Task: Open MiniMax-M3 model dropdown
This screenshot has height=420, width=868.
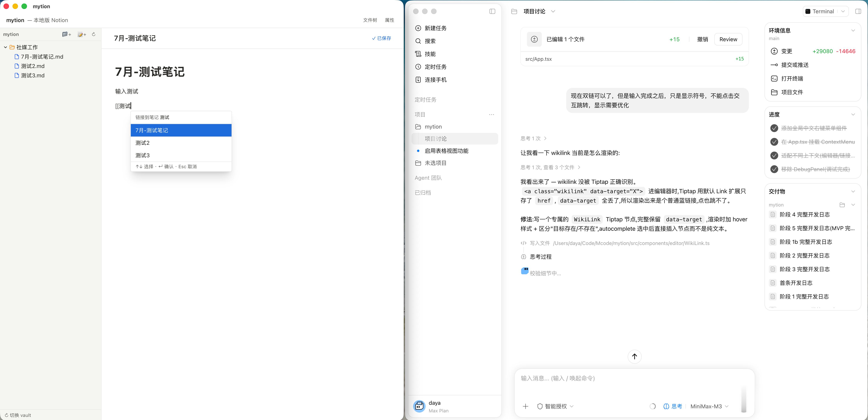Action: pos(709,407)
